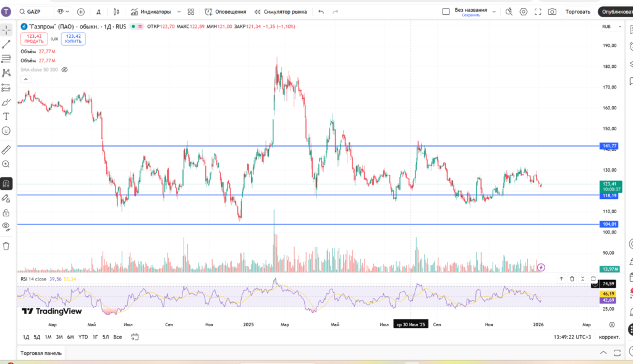633x364 pixels.
Task: Open go to date calendar icon
Action: point(135,337)
